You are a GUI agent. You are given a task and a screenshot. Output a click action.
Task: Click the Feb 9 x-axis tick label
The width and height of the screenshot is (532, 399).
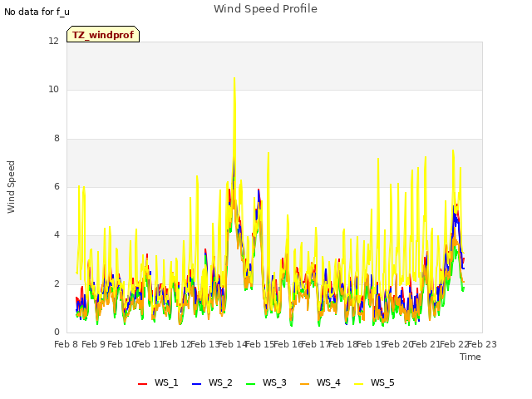(93, 344)
